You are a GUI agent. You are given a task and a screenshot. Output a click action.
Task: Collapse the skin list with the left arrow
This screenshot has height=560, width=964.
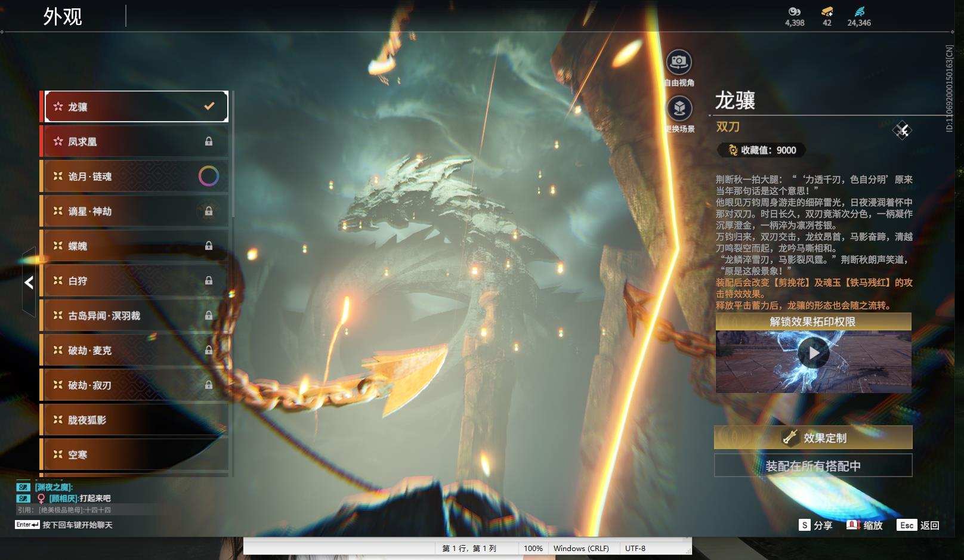pos(29,283)
